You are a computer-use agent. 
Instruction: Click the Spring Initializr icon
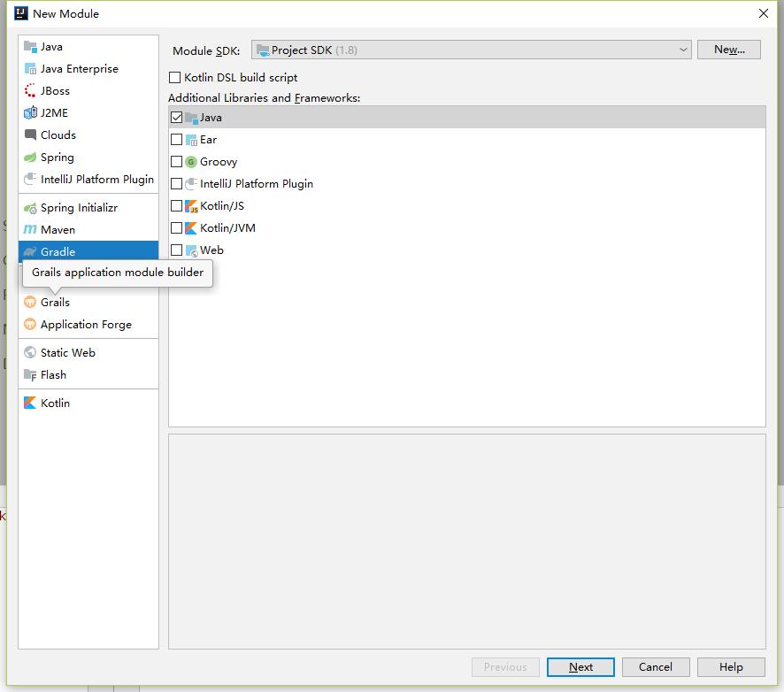(x=30, y=207)
